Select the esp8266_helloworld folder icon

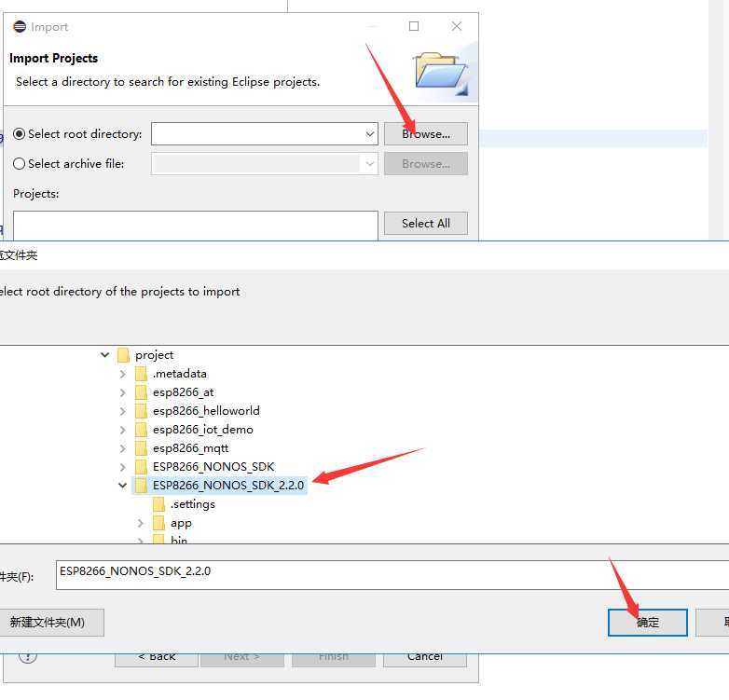(x=141, y=411)
